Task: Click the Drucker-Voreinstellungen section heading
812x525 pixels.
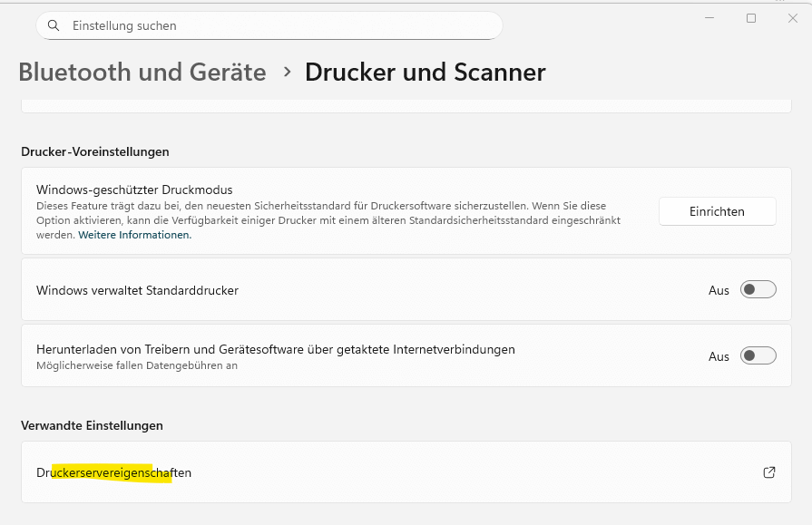Action: coord(93,151)
